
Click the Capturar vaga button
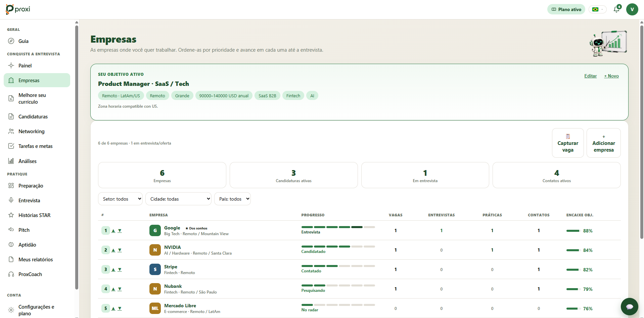[568, 143]
